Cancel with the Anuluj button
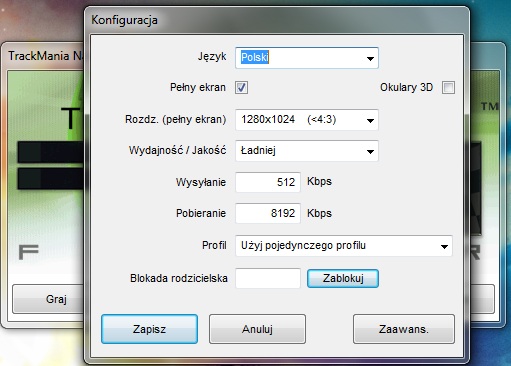511x366 pixels. pyautogui.click(x=257, y=329)
